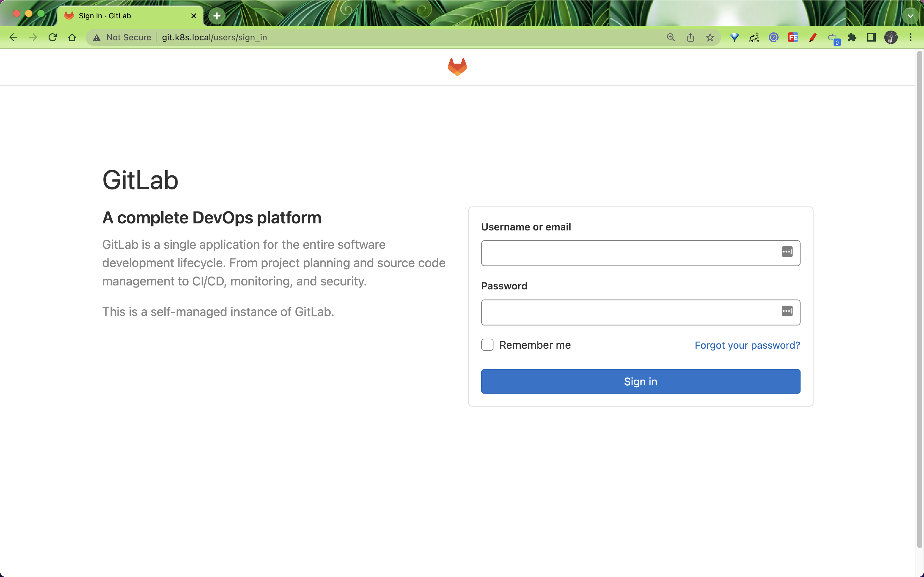Open the red FE extension icon
The image size is (924, 577).
coord(793,37)
